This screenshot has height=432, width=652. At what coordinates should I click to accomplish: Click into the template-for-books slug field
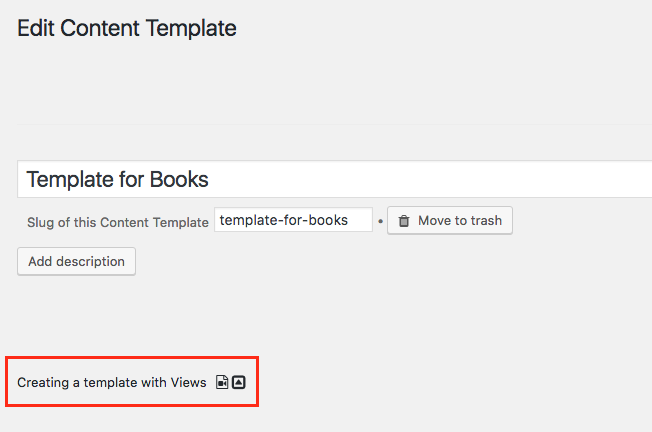click(x=293, y=220)
